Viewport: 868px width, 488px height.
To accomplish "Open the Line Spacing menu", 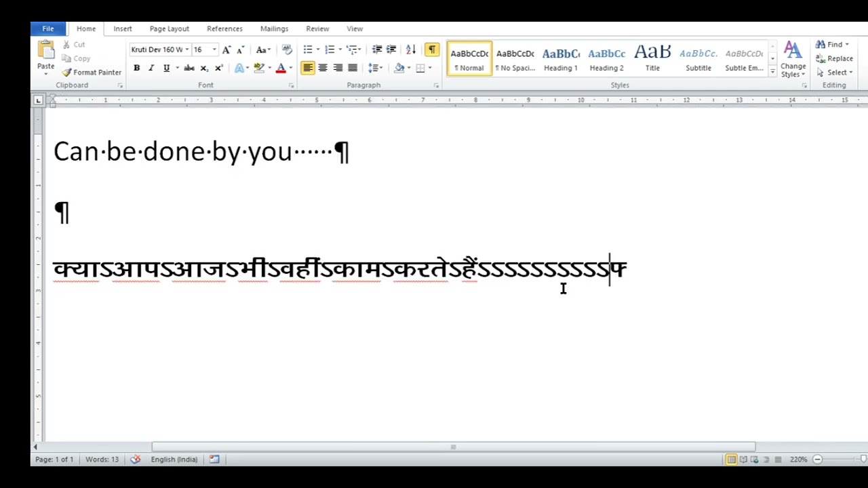I will click(x=375, y=68).
